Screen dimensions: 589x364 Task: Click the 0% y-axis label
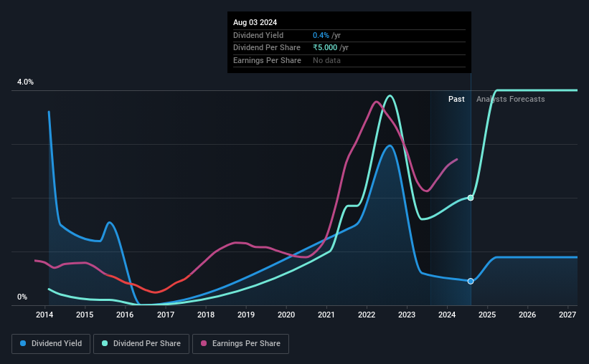point(22,297)
